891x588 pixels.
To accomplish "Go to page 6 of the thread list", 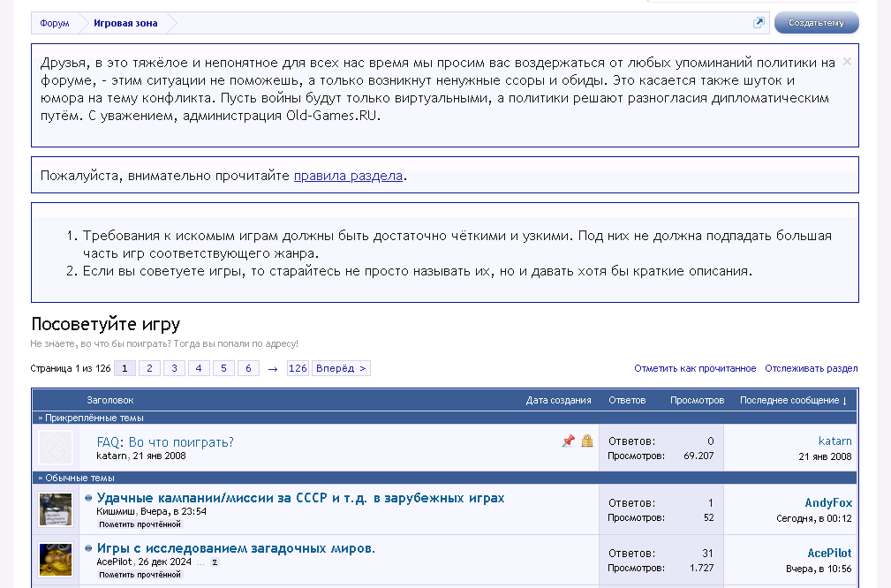I will click(248, 368).
